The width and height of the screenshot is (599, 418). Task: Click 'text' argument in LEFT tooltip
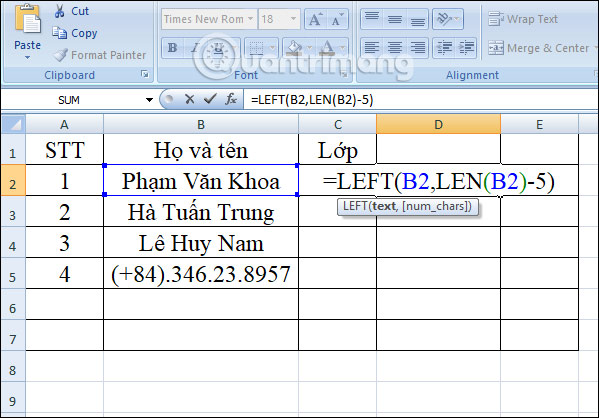click(x=384, y=206)
